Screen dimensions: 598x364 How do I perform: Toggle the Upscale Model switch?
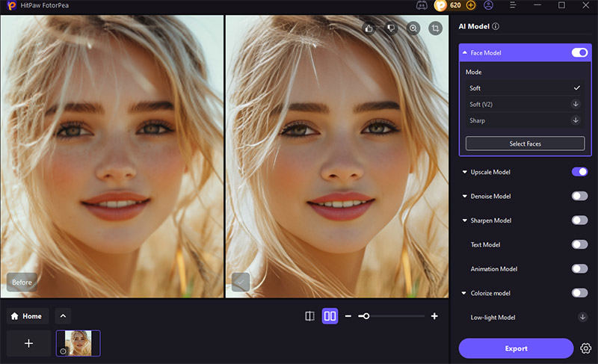tap(579, 172)
